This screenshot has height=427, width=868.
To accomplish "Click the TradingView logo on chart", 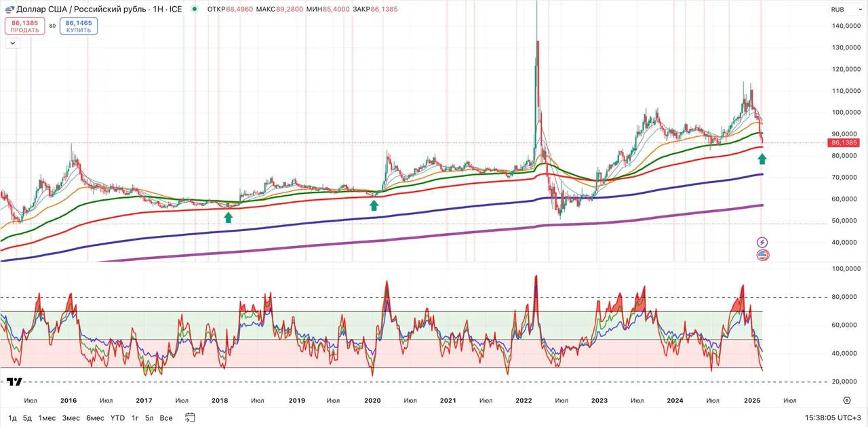I will tap(14, 382).
